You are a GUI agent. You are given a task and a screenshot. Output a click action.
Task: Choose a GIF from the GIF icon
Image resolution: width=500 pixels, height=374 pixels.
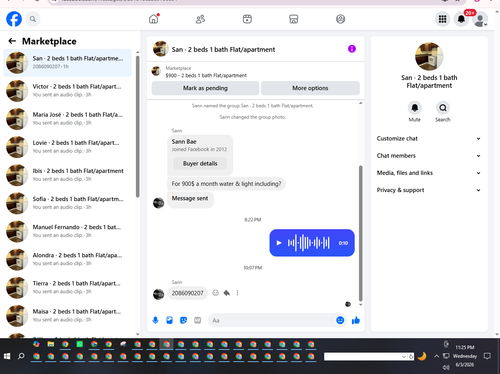(198, 320)
